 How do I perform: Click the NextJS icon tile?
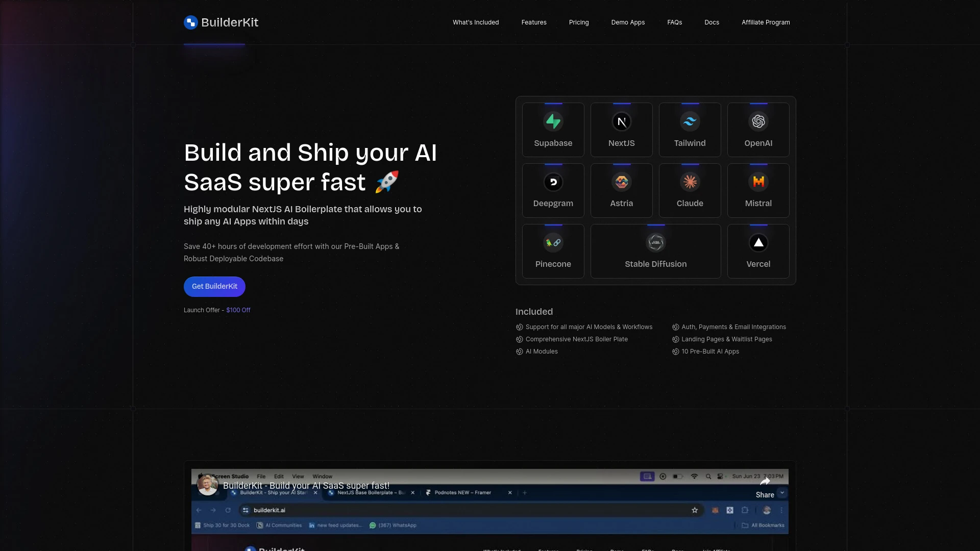pyautogui.click(x=621, y=121)
